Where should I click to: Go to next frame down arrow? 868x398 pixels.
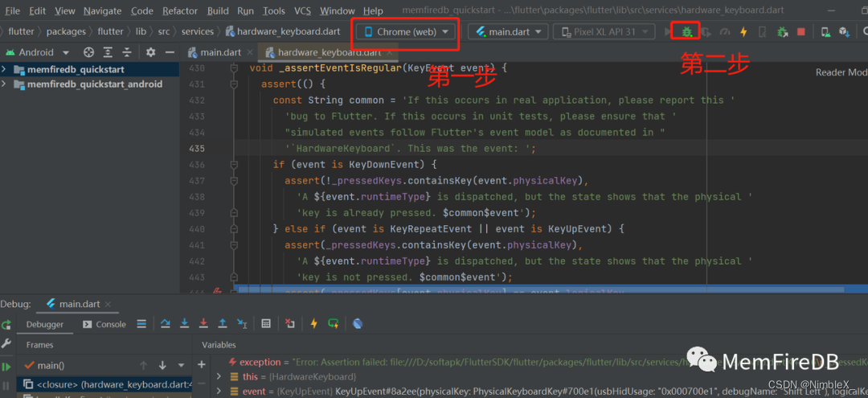point(162,365)
